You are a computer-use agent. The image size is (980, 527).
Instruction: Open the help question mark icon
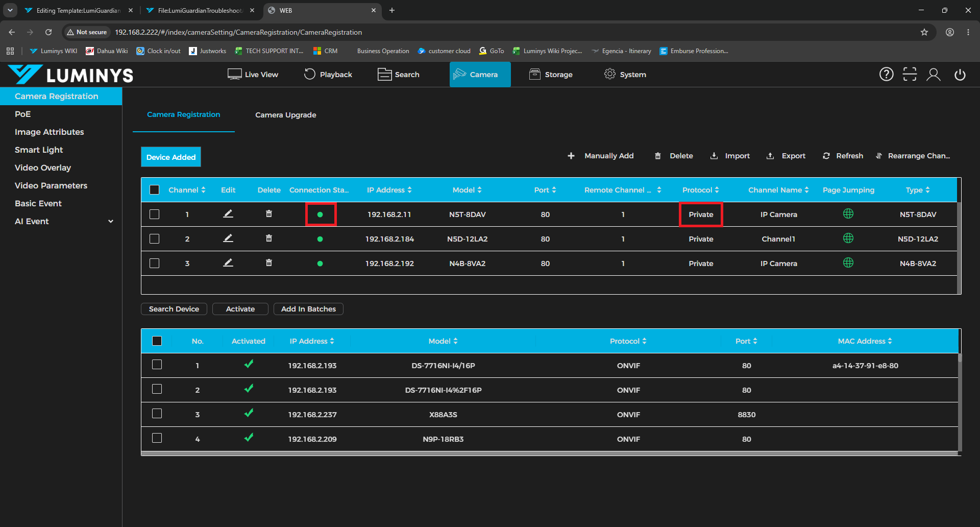point(887,75)
